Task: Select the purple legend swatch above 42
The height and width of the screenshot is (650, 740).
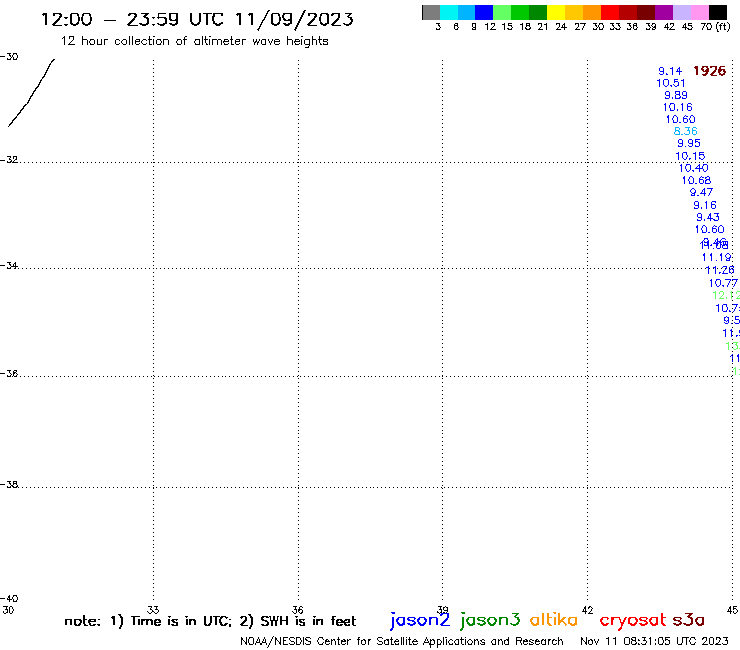Action: (664, 12)
